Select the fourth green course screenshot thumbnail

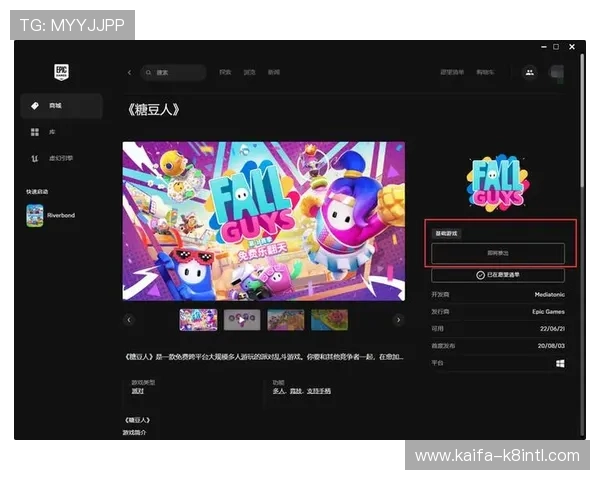329,320
